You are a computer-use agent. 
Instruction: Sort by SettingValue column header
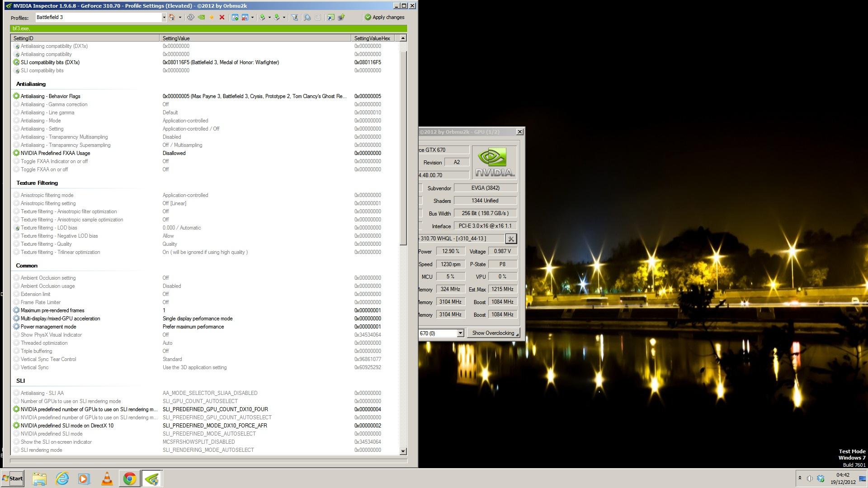pyautogui.click(x=255, y=38)
